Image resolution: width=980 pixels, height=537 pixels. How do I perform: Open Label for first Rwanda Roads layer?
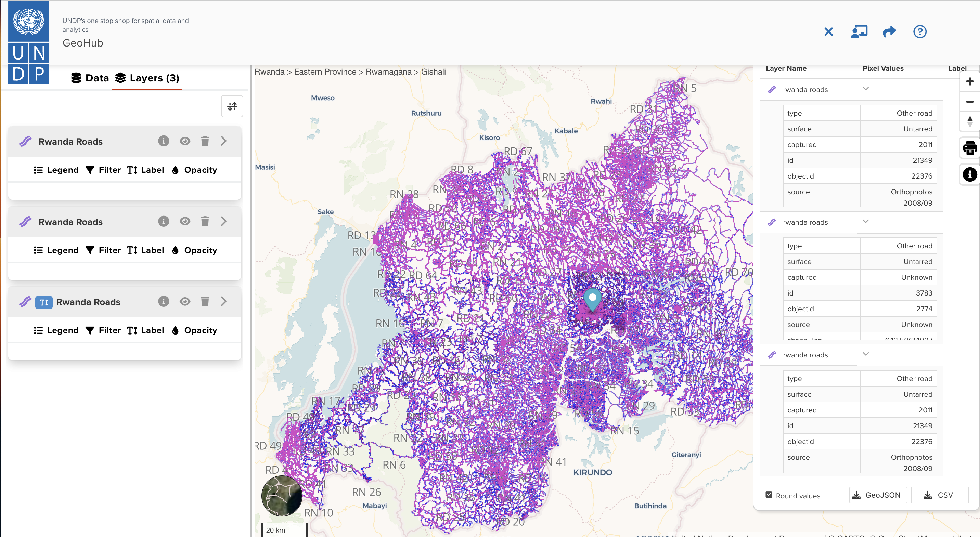coord(146,170)
